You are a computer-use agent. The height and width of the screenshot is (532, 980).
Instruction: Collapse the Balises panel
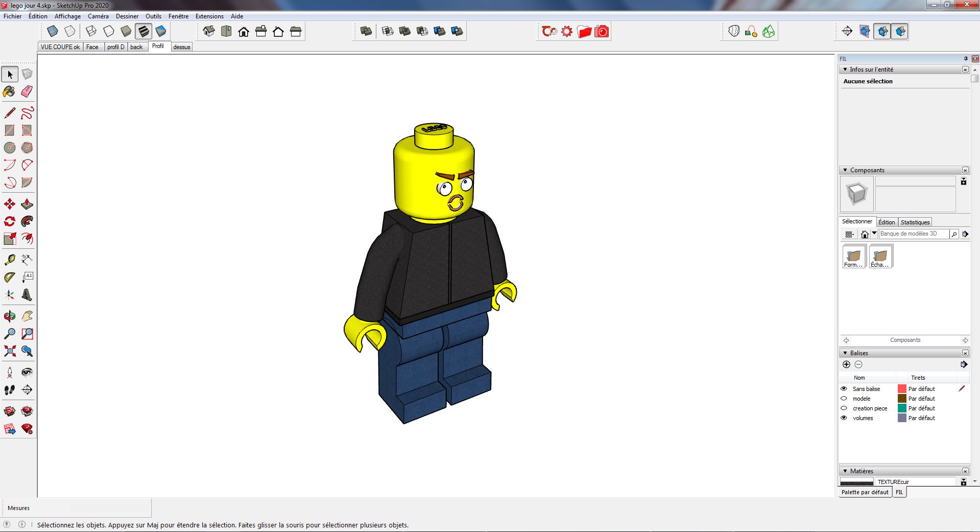click(845, 353)
